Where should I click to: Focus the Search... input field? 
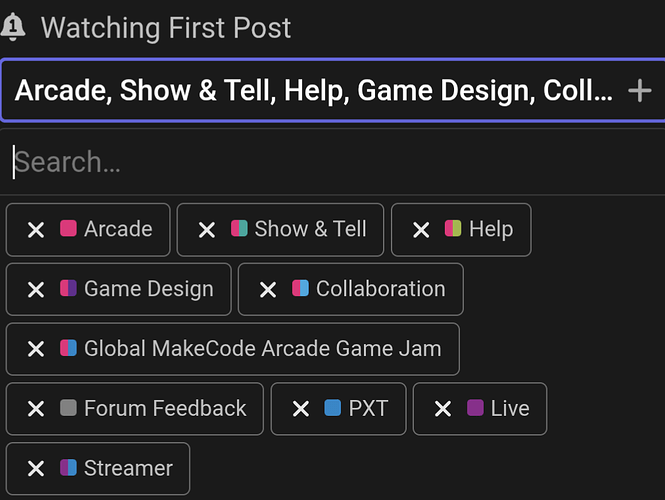332,162
